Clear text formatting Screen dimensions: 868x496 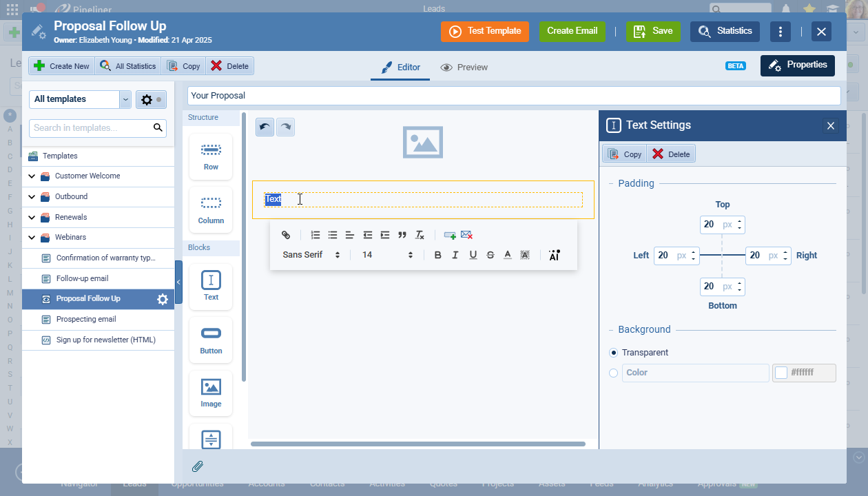(x=420, y=235)
